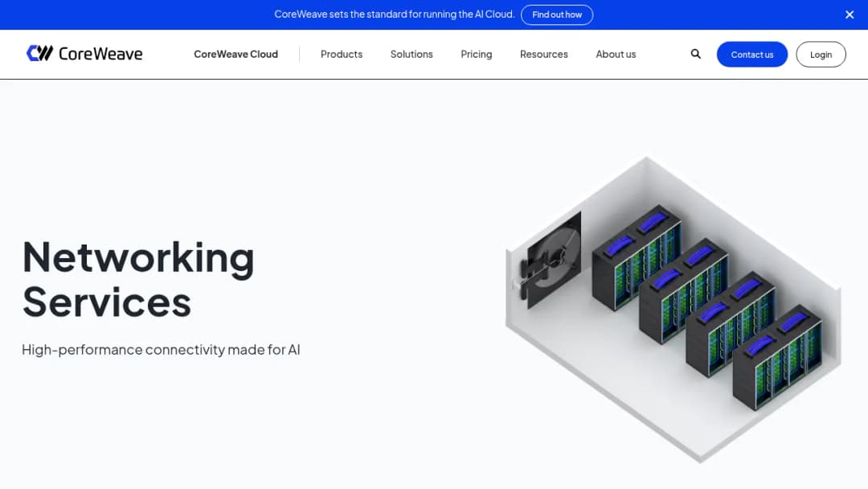Click the banner text about AI Cloud
The image size is (868, 489).
[394, 14]
